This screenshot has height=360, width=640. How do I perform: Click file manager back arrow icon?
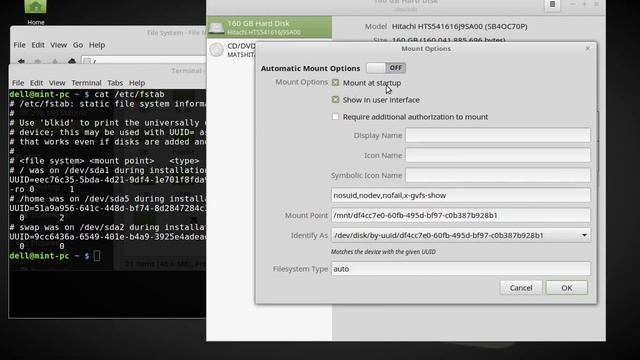(x=21, y=61)
